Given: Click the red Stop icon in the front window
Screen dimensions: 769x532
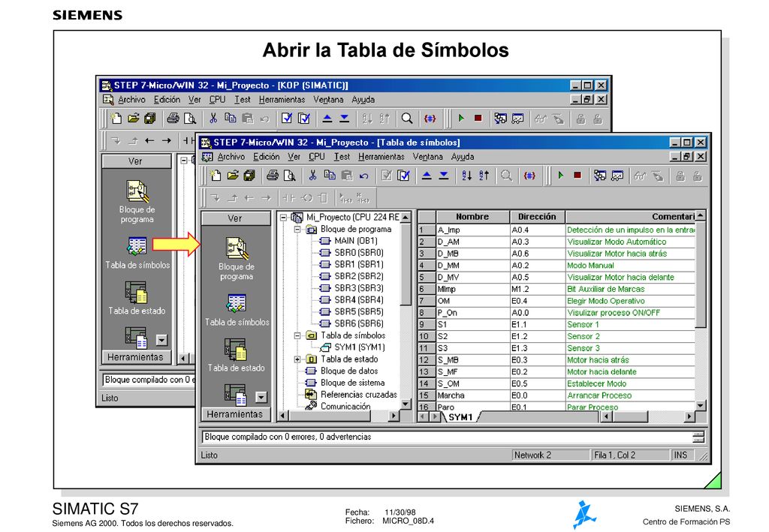Looking at the screenshot, I should (x=578, y=176).
